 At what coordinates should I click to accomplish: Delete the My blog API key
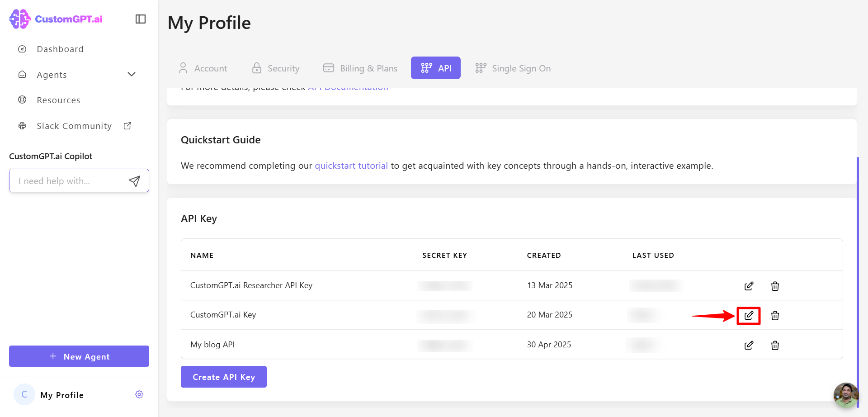click(775, 345)
